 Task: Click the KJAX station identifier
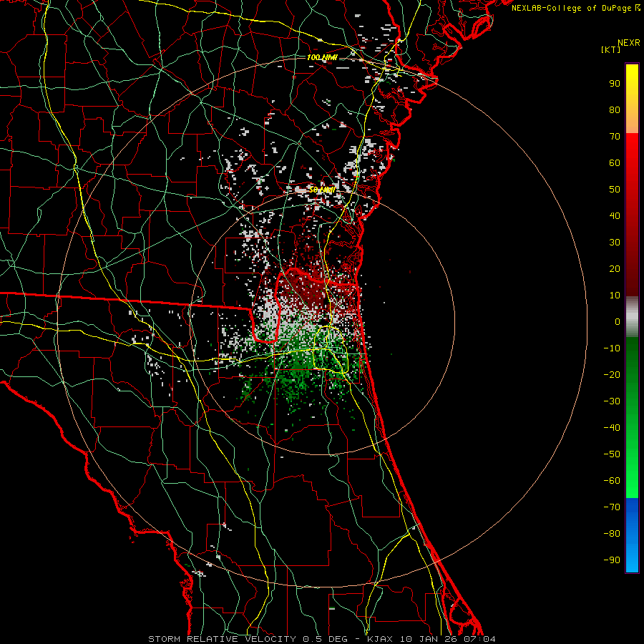click(x=379, y=639)
